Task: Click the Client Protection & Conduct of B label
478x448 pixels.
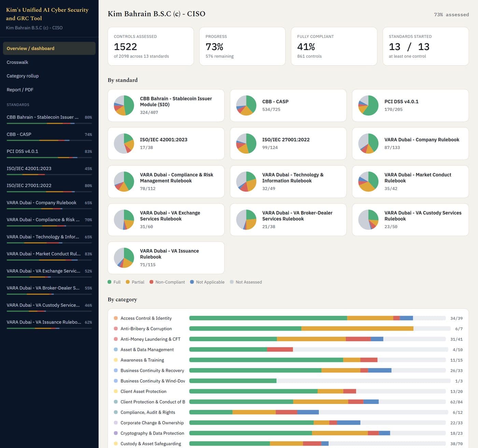Action: pos(153,402)
